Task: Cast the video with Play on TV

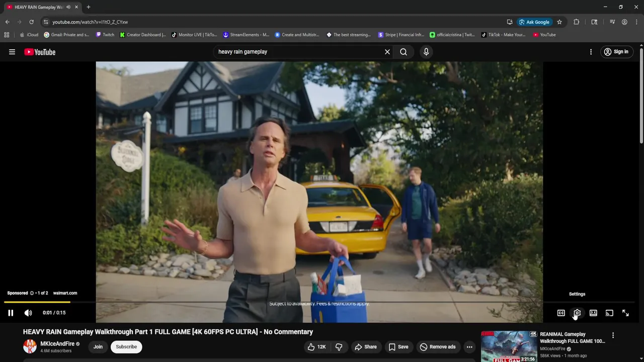Action: pyautogui.click(x=609, y=313)
